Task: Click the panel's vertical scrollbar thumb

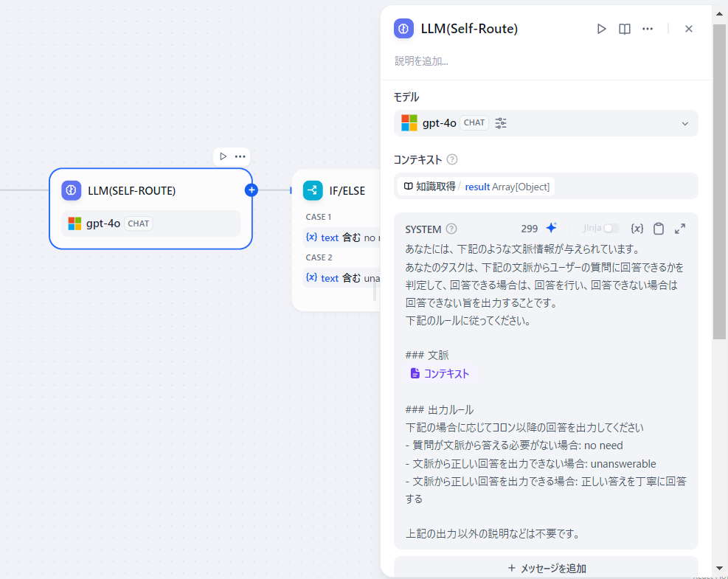Action: (719, 181)
